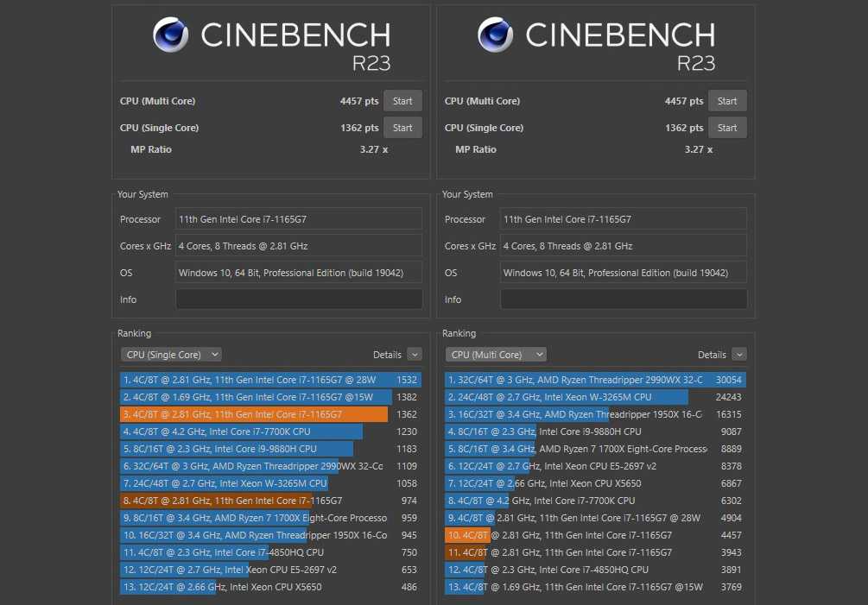Expand Details arrow in Multi Core ranking
868x605 pixels.
pyautogui.click(x=739, y=355)
